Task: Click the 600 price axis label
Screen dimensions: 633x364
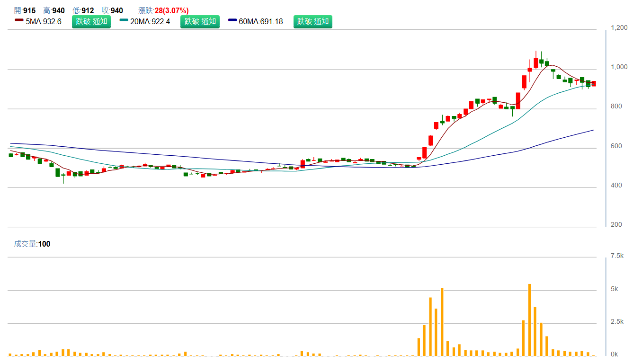Action: [616, 146]
